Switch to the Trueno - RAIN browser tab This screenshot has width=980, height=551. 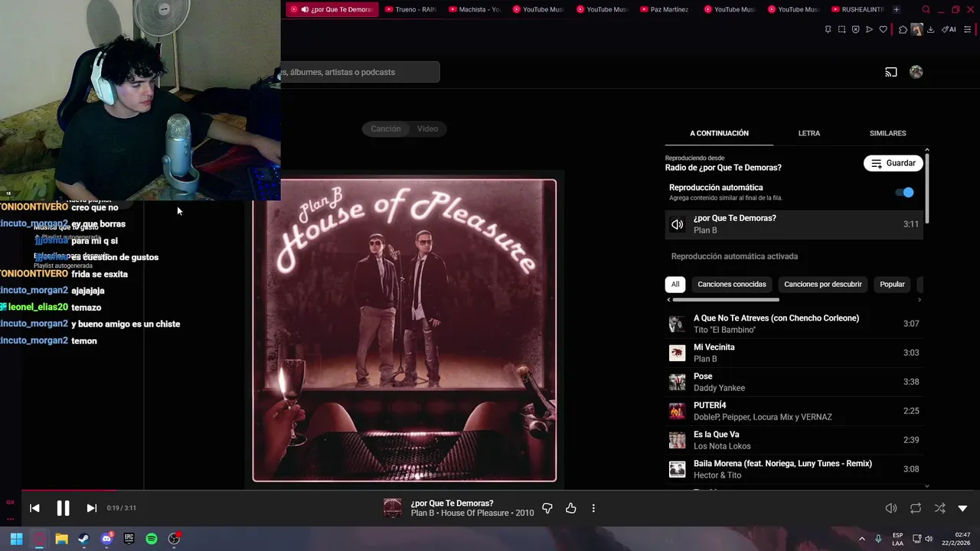410,9
